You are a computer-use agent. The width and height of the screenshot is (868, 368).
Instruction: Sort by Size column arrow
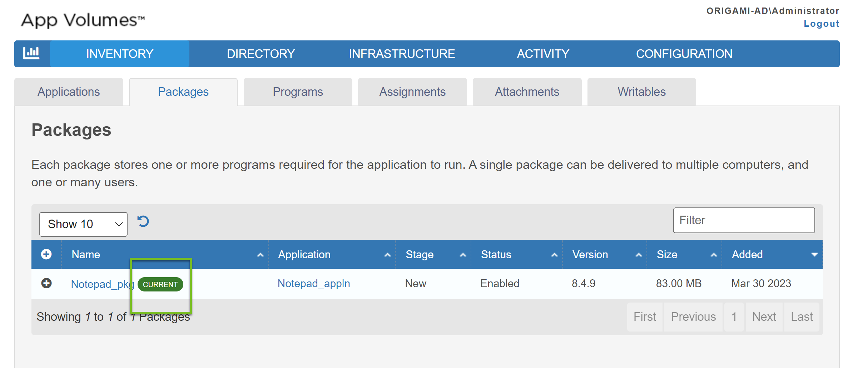coord(714,255)
